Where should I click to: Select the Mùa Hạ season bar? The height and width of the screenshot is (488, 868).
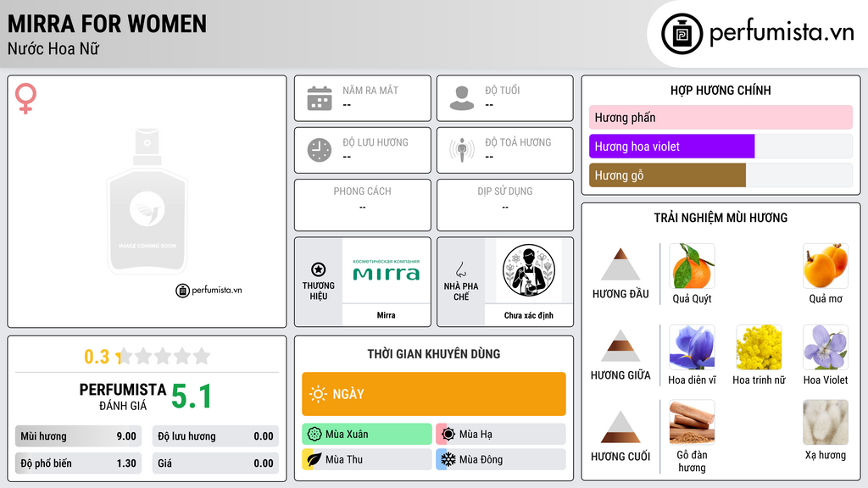pos(501,435)
